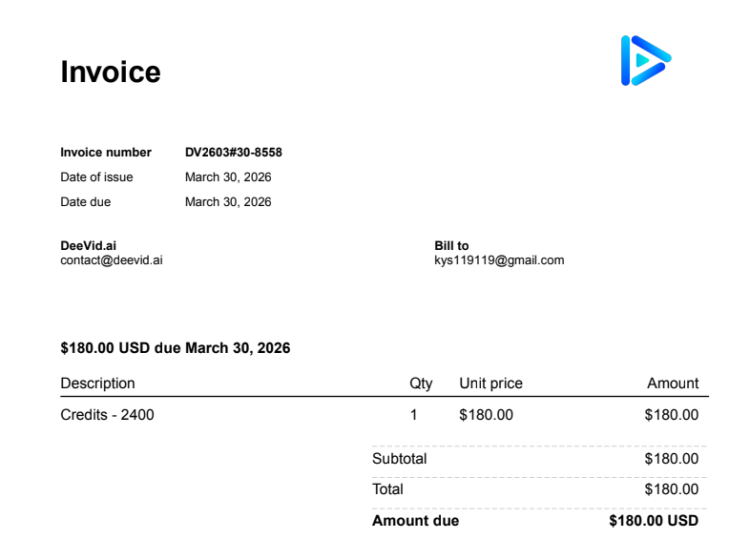This screenshot has width=750, height=560.
Task: Click the kys119119@gmail.com billing email
Action: point(499,260)
